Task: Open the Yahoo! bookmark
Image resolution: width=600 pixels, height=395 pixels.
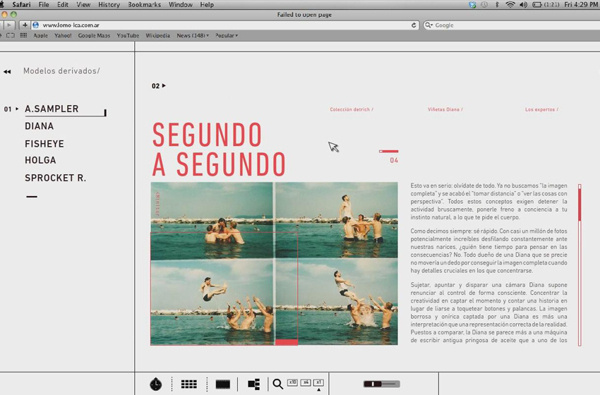Action: pos(63,36)
